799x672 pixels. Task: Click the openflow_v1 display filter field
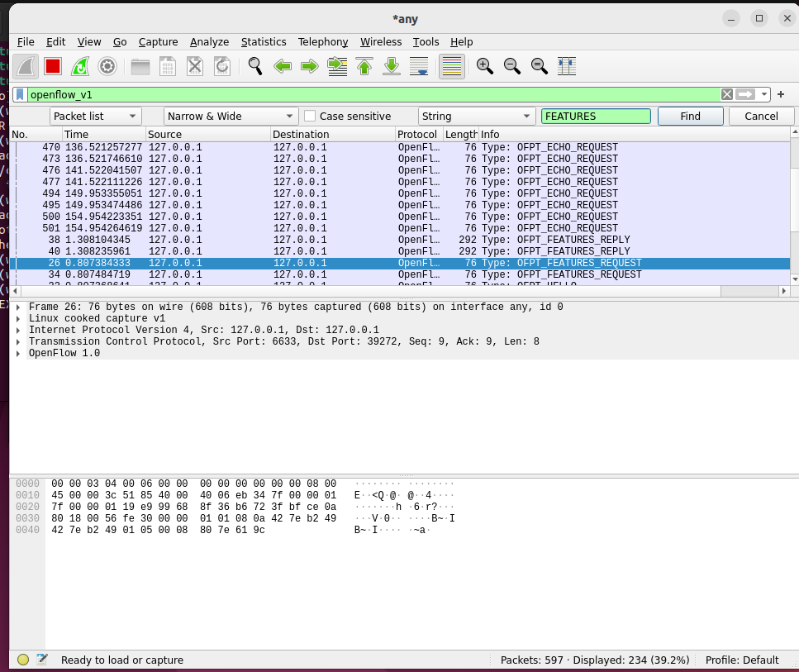click(x=373, y=94)
